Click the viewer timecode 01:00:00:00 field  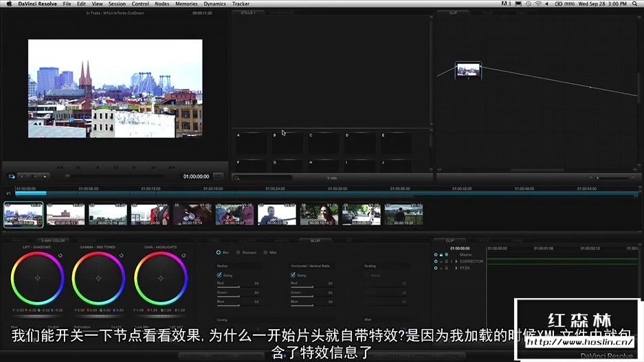tap(196, 177)
